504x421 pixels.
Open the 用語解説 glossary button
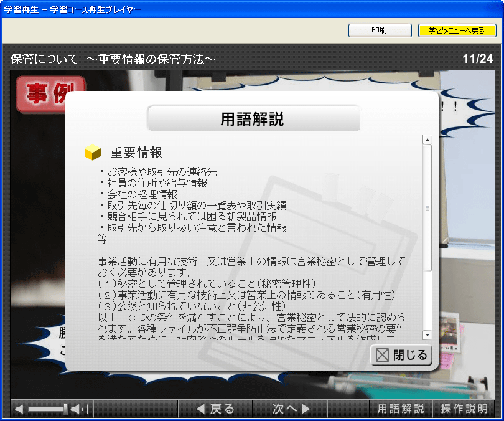tap(401, 409)
